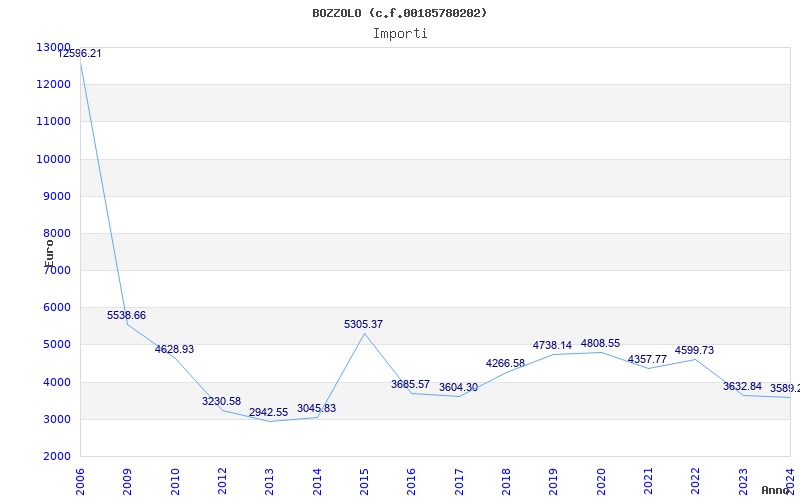
Task: Select the 3045.83 data label
Action: coord(316,409)
